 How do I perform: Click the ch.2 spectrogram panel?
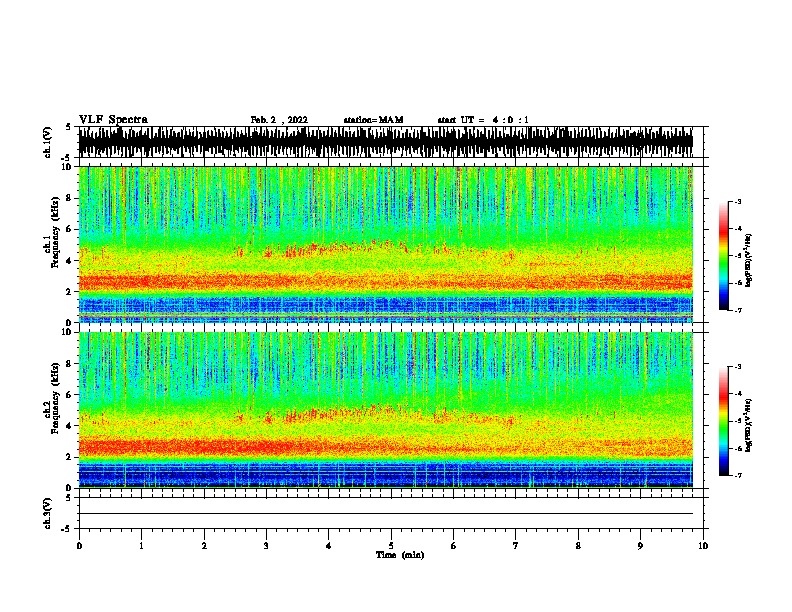point(386,410)
